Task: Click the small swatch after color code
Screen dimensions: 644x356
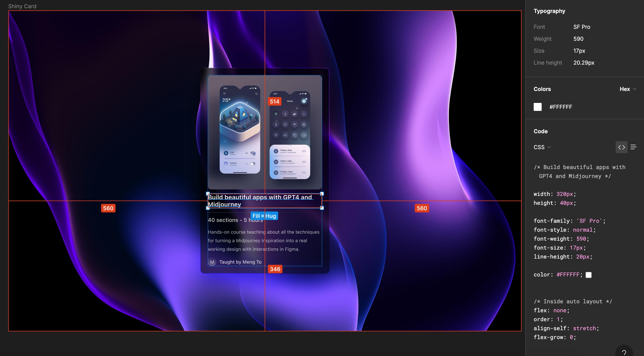Action: (589, 275)
